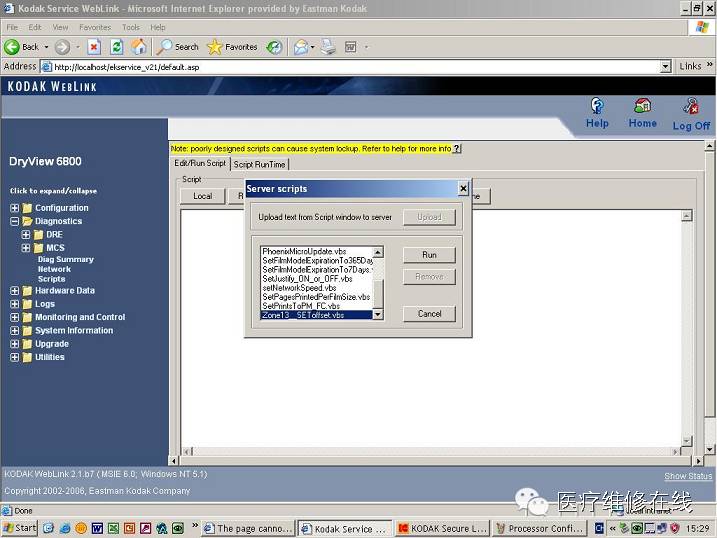Open Network link under Diagnostics
Screen dimensions: 717x538
click(x=54, y=269)
